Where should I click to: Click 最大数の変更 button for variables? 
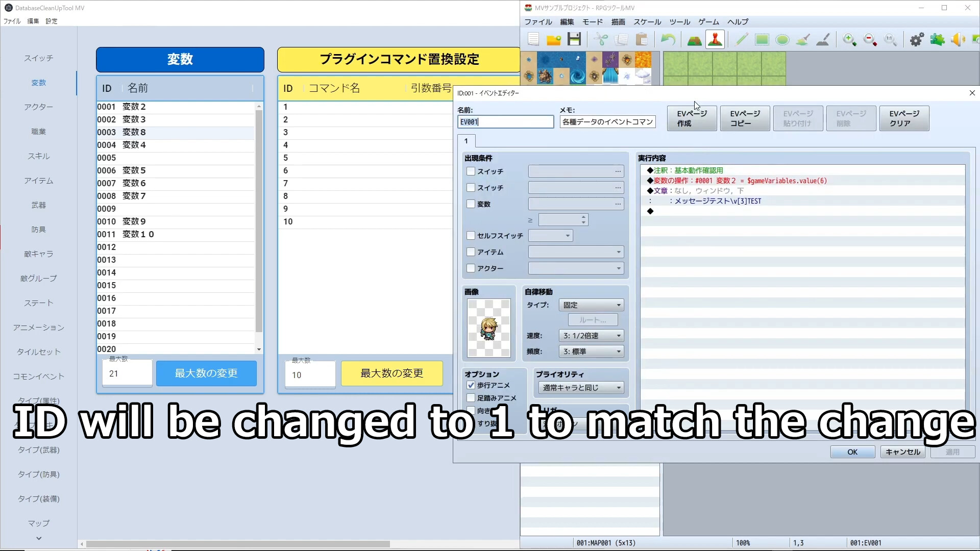click(206, 373)
